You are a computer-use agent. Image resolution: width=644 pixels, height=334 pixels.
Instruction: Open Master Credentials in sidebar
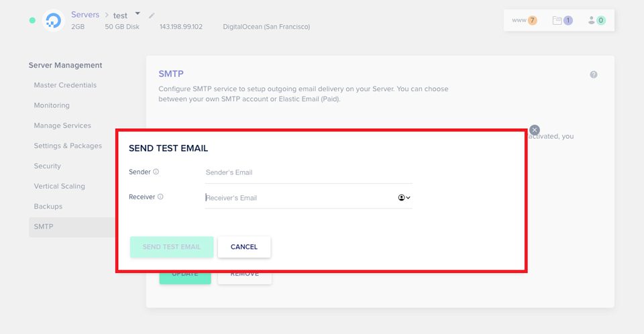point(65,85)
